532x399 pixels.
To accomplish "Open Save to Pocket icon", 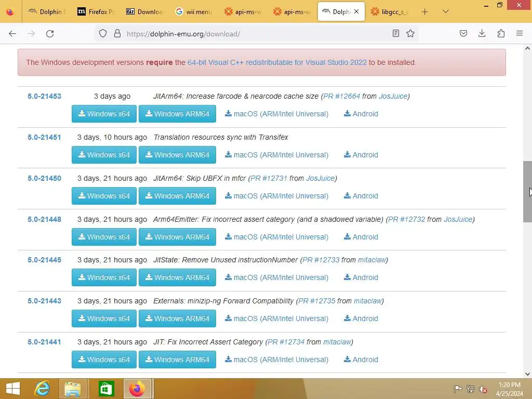I will tap(463, 34).
